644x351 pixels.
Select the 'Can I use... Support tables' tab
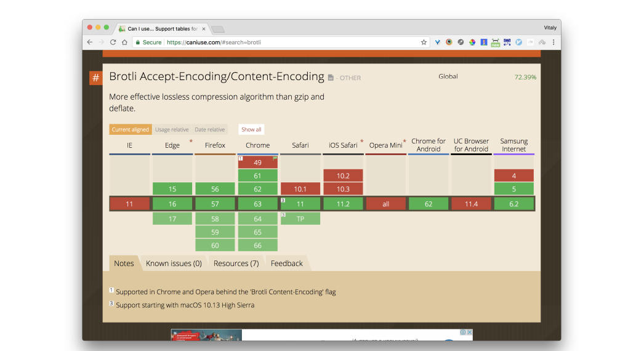tap(163, 29)
